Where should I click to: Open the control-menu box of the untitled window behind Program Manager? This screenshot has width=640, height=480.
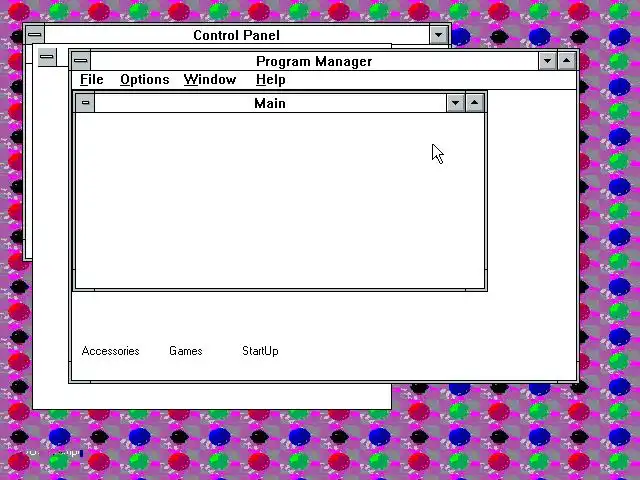click(47, 57)
